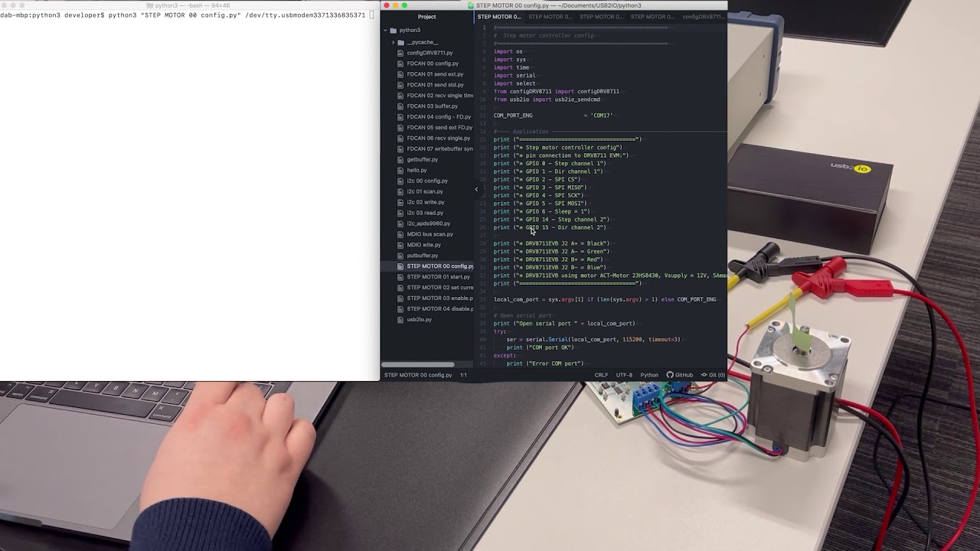Open FDCAN 01 send std.py
The height and width of the screenshot is (551, 980).
[x=435, y=85]
